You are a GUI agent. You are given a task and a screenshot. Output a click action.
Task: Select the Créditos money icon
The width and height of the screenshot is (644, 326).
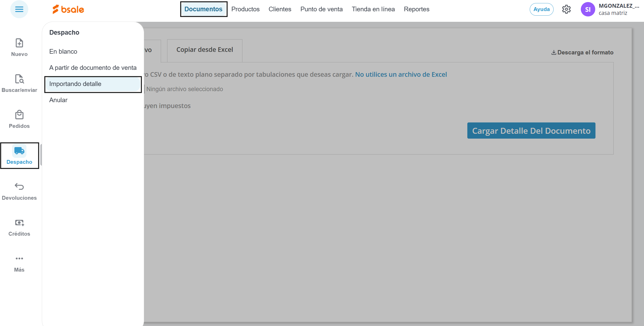(x=19, y=223)
